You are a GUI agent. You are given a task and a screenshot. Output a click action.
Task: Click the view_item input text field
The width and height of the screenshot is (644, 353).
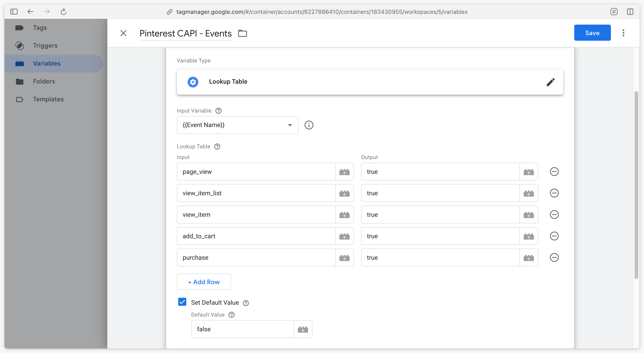tap(256, 215)
